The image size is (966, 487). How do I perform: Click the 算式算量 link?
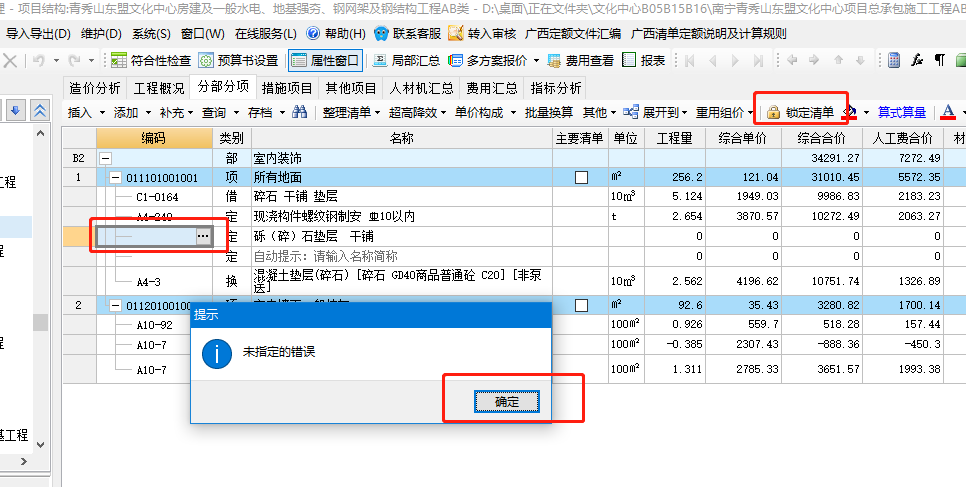coord(902,112)
